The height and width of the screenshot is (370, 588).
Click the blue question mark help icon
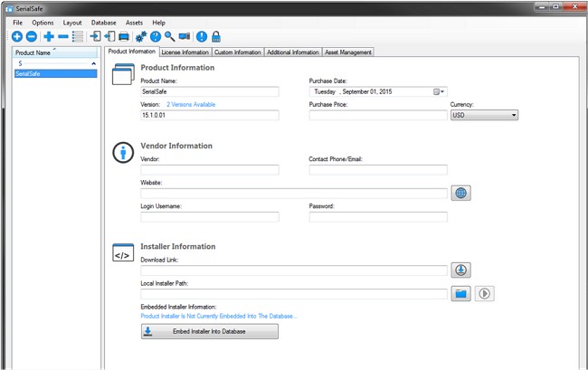pos(156,36)
